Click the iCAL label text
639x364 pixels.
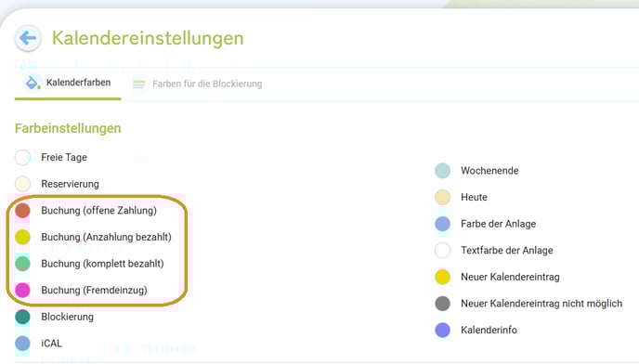(52, 344)
